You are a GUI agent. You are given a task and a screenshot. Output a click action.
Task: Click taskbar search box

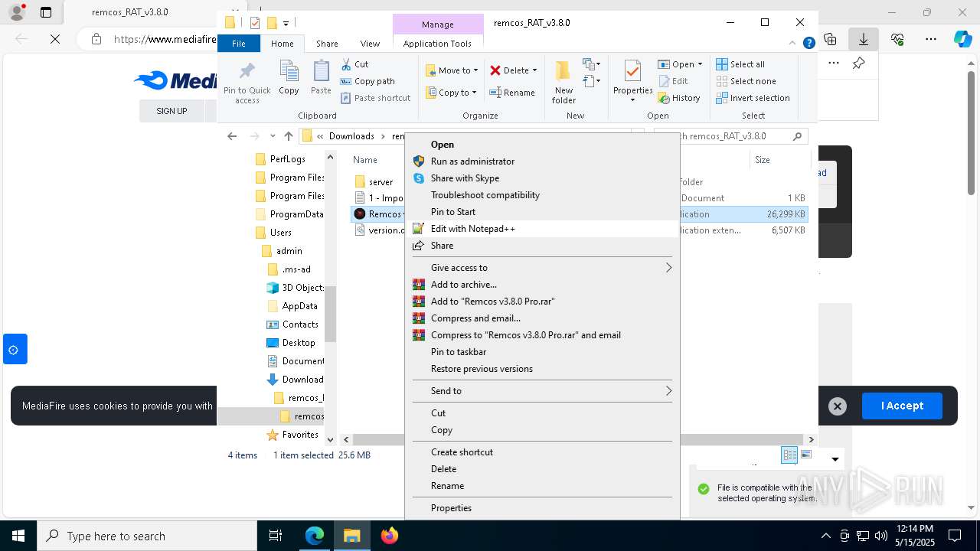147,536
